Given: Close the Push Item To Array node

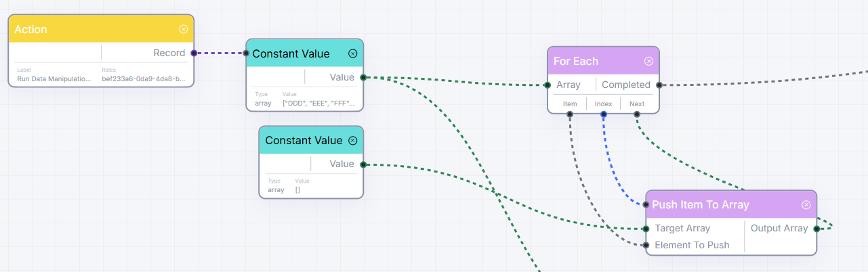Looking at the screenshot, I should (806, 204).
